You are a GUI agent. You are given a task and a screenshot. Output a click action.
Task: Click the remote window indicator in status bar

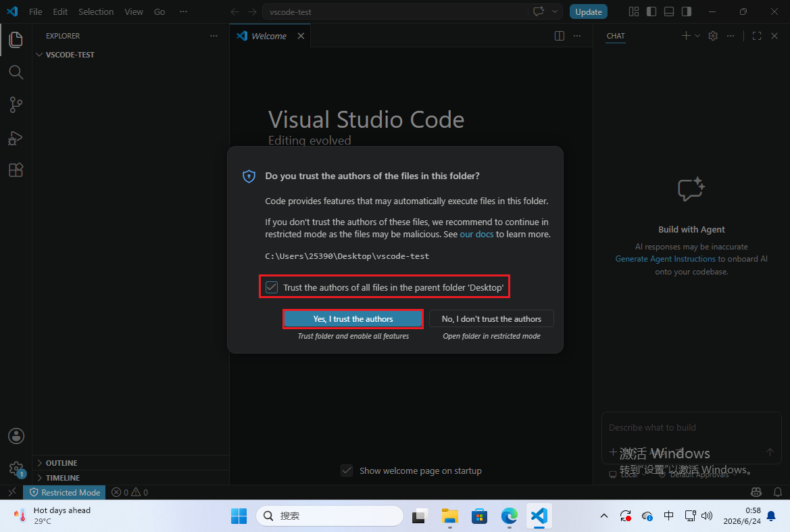11,492
